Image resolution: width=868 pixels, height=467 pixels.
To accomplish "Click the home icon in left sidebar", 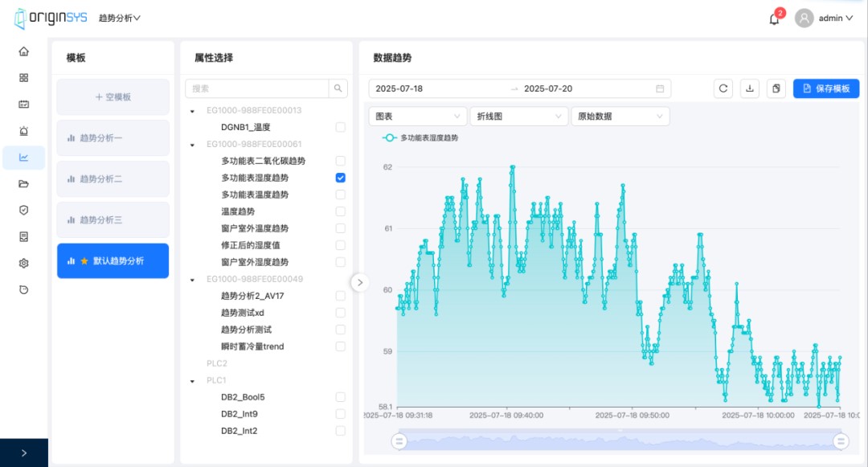I will [x=24, y=51].
